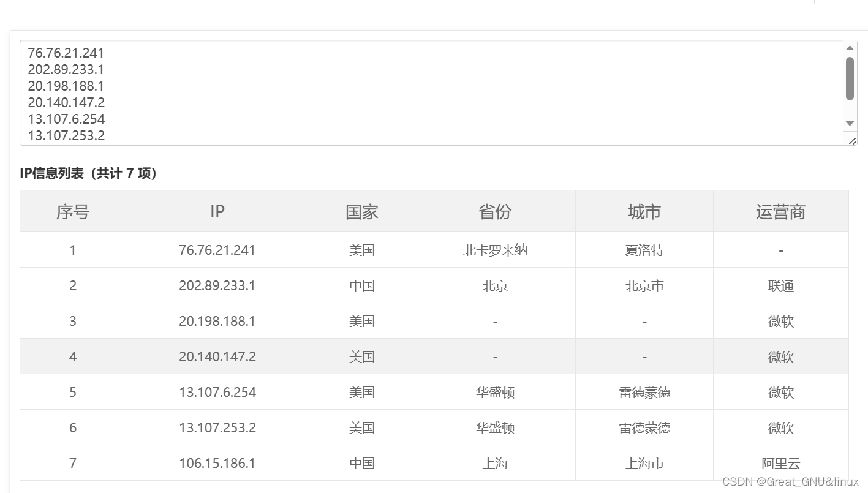The image size is (868, 493).
Task: Click the textarea scrollbar thumb
Action: pyautogui.click(x=850, y=78)
